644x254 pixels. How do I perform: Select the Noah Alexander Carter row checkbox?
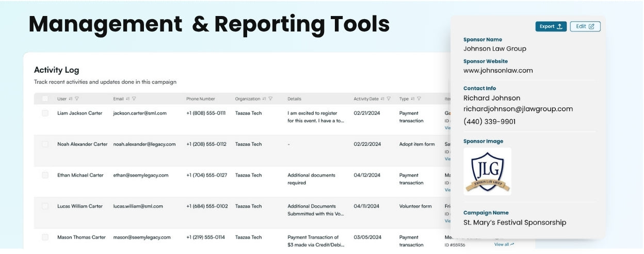(x=45, y=144)
